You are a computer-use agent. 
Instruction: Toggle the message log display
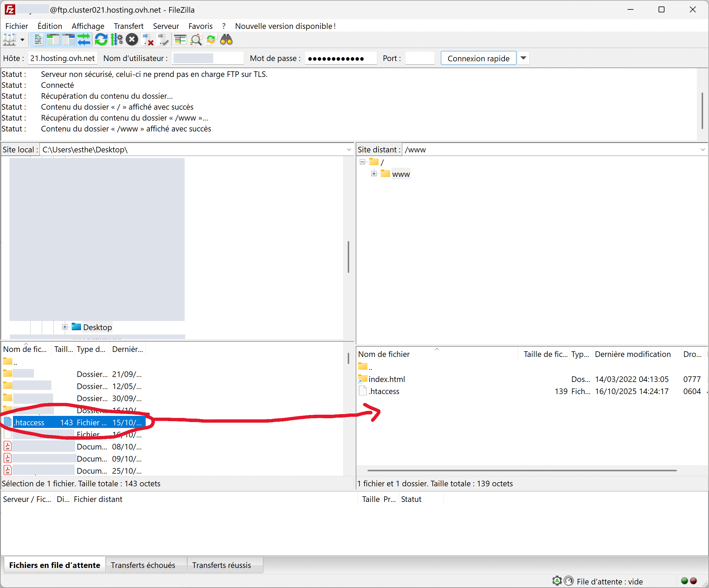(x=38, y=40)
